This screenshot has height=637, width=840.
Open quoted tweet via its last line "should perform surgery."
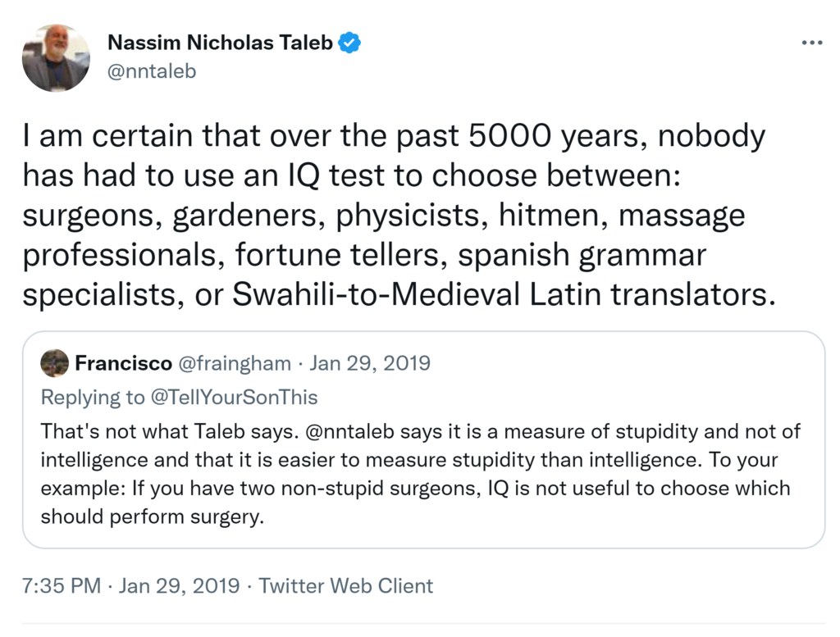click(153, 518)
